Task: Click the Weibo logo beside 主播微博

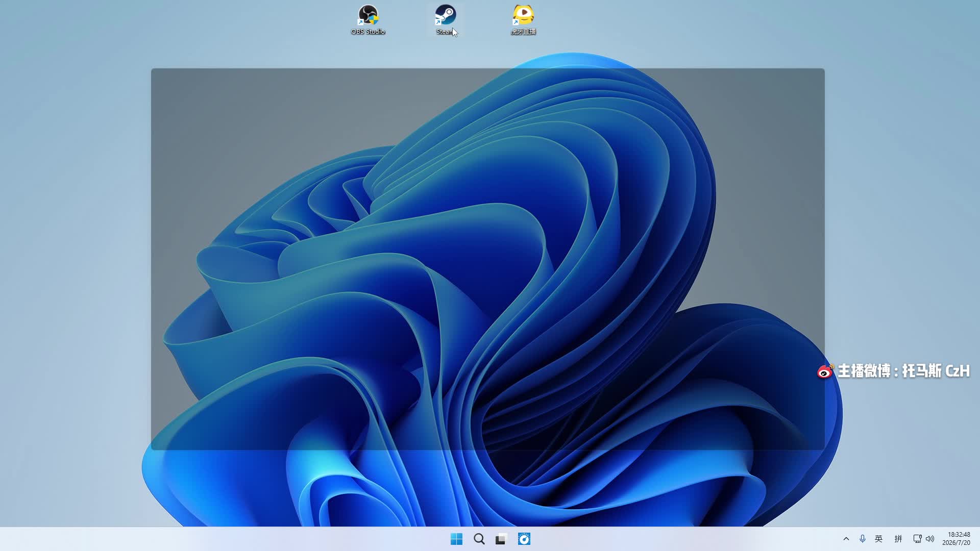Action: 825,371
